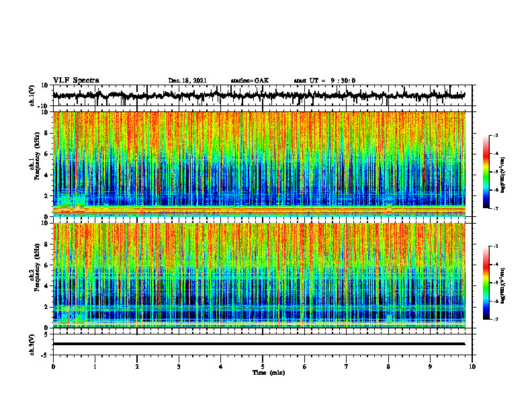Click ch.1 color bar tick "-6"

click(496, 190)
